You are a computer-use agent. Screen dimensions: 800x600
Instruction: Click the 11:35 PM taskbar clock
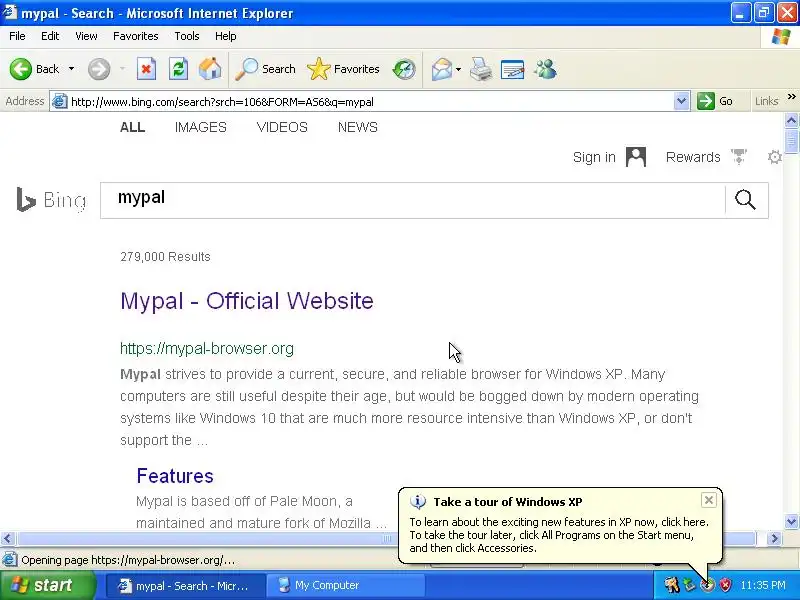pyautogui.click(x=763, y=585)
